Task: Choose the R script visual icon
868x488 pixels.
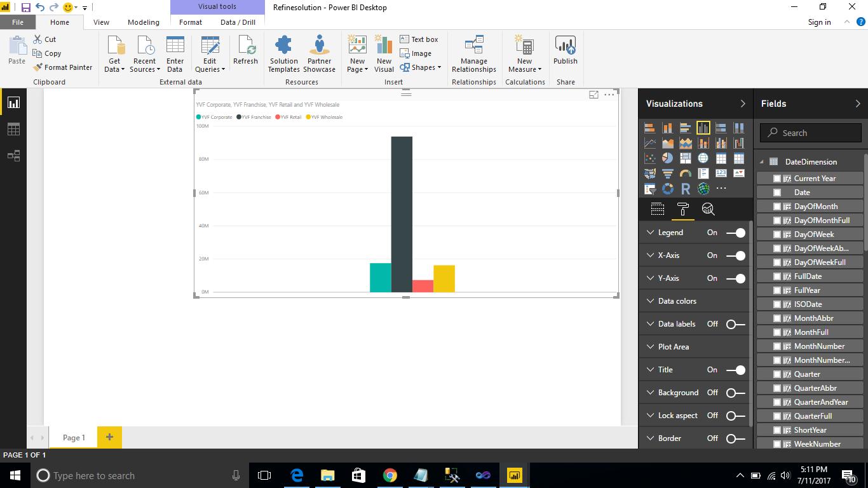Action: tap(685, 189)
